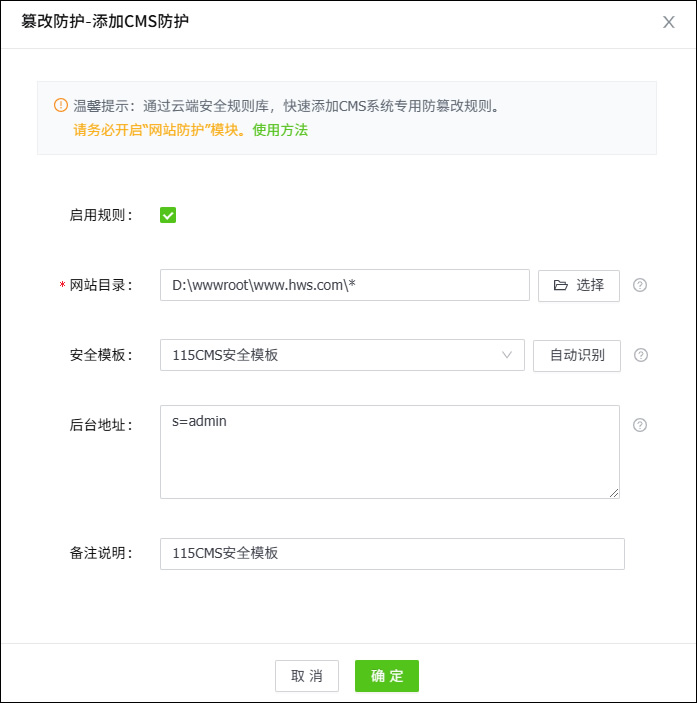
Task: Expand the 115CMS安全模板 dropdown arrow
Action: click(x=507, y=355)
